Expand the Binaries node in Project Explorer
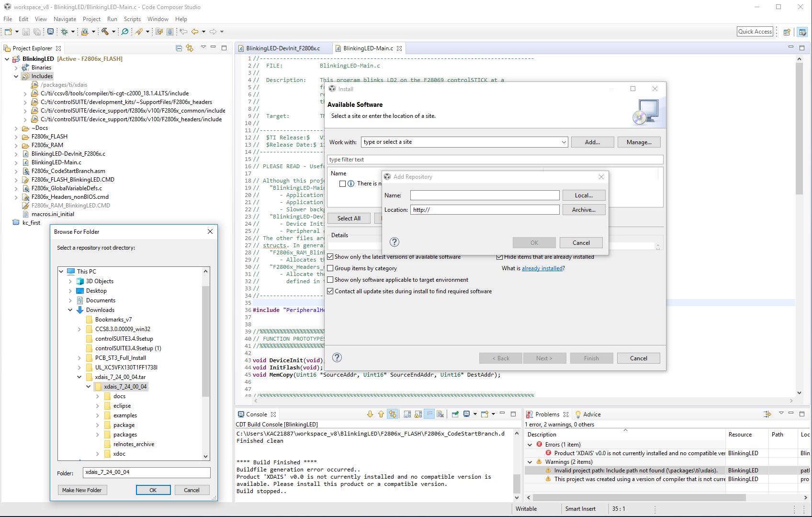 click(x=16, y=68)
